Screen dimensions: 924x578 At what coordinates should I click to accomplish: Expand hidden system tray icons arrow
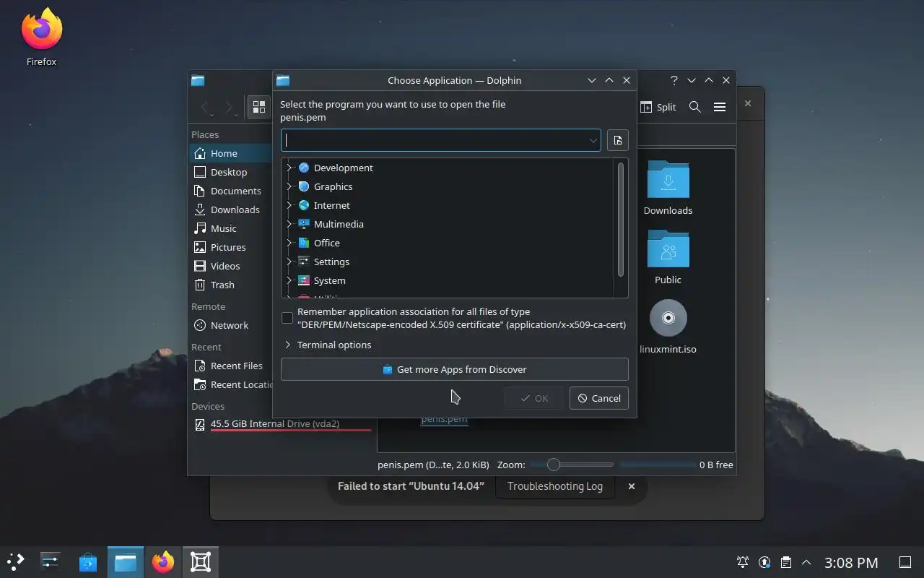[806, 562]
